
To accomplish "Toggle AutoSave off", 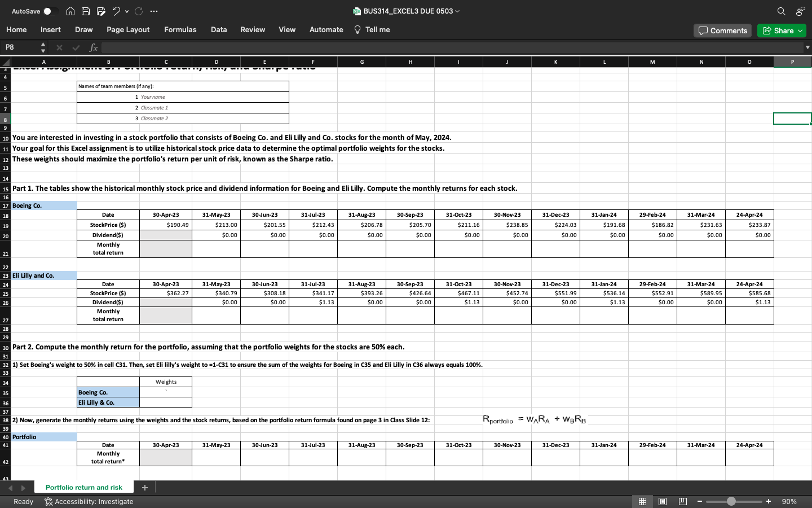I will [x=48, y=11].
